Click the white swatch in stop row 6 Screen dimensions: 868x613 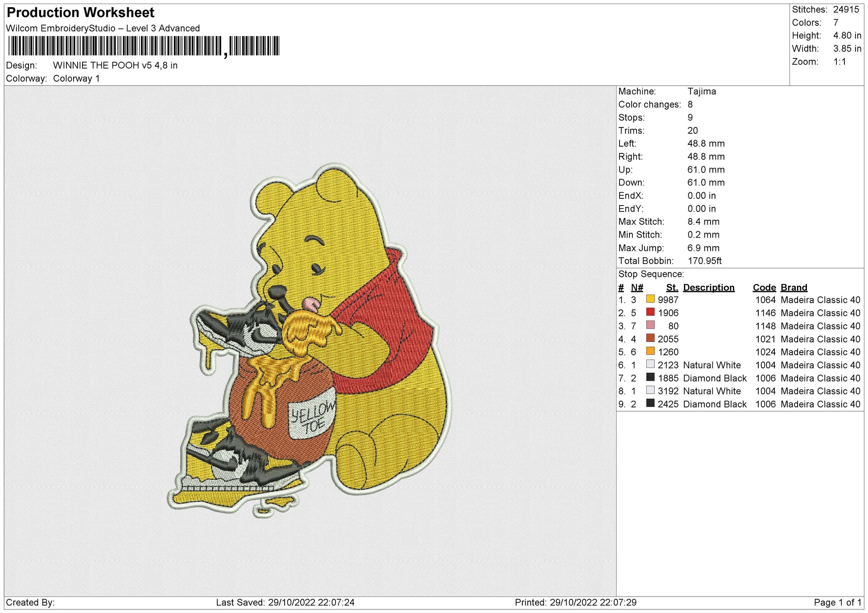coord(650,364)
